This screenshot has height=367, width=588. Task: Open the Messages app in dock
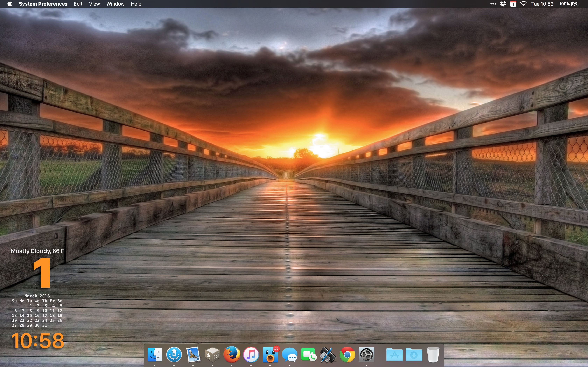point(289,355)
